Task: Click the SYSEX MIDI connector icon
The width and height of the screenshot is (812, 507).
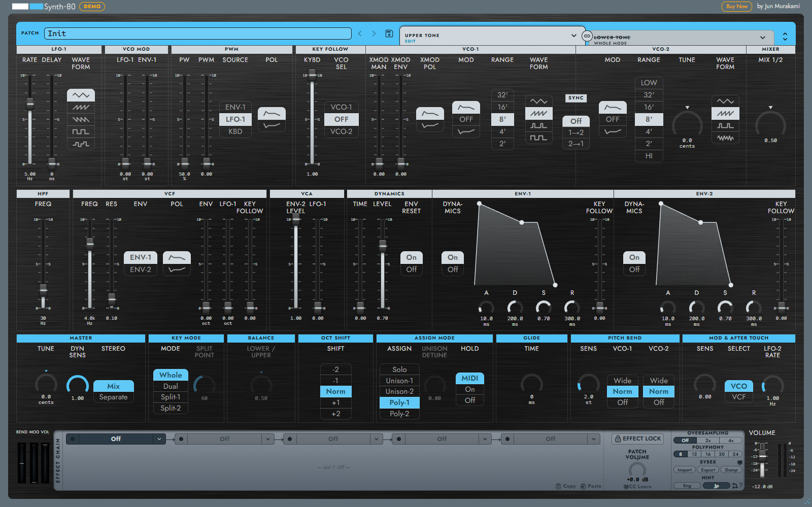Action: [x=740, y=462]
